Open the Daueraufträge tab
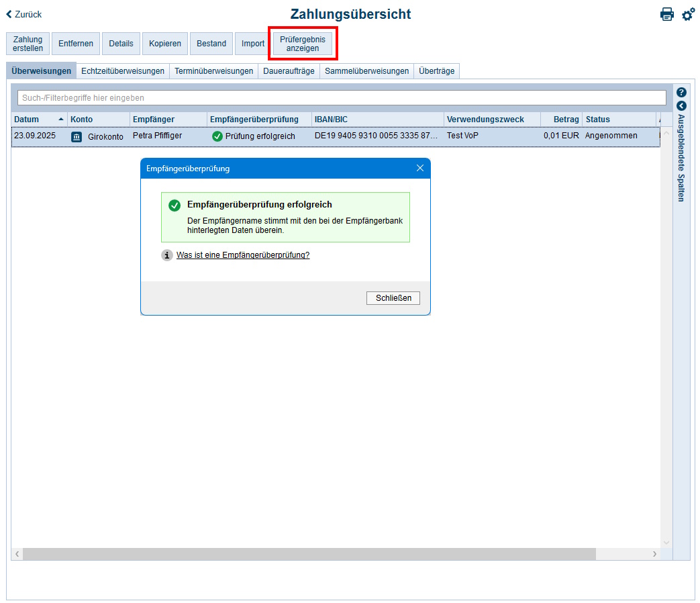 tap(289, 71)
